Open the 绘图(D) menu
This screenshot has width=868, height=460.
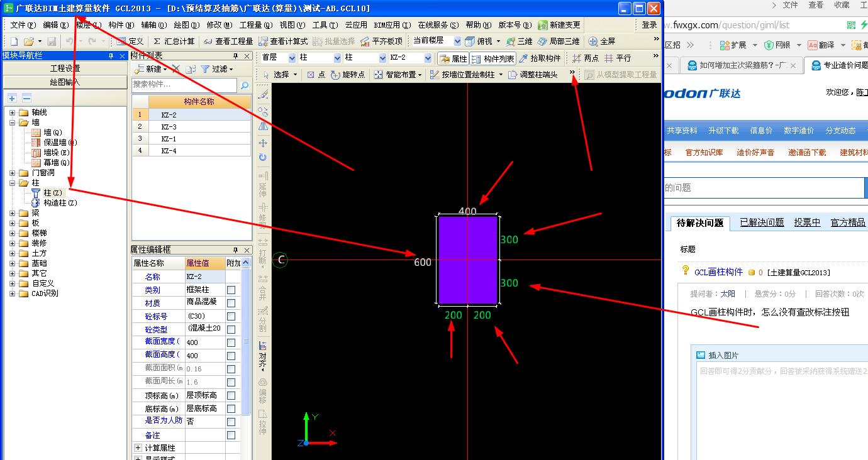[x=186, y=25]
